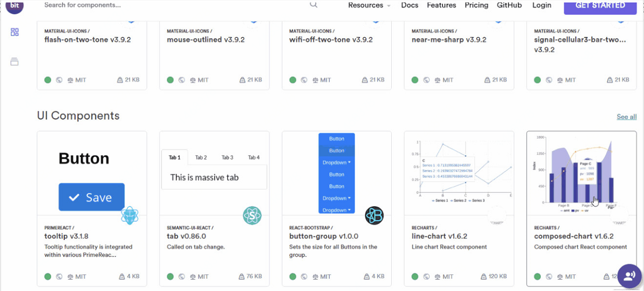Click the See all link
The width and height of the screenshot is (644, 291).
pyautogui.click(x=626, y=117)
